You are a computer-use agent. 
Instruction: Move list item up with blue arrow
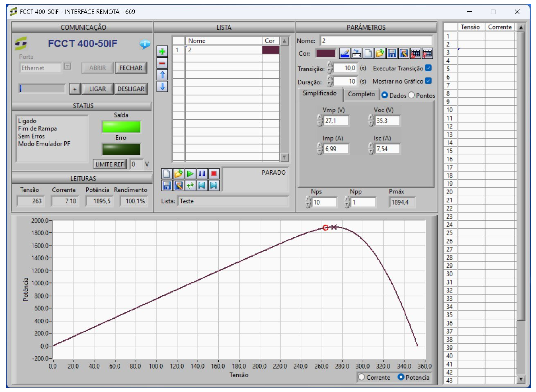(162, 75)
